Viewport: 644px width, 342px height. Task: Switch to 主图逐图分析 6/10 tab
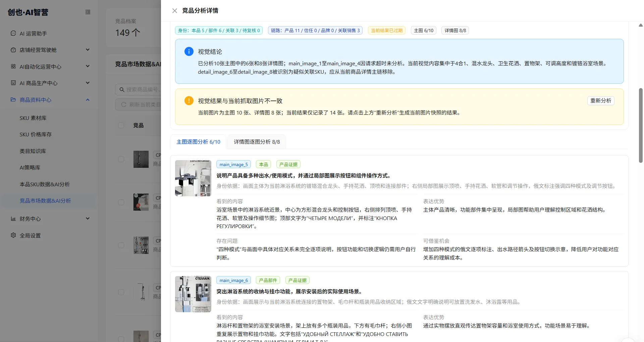point(198,142)
